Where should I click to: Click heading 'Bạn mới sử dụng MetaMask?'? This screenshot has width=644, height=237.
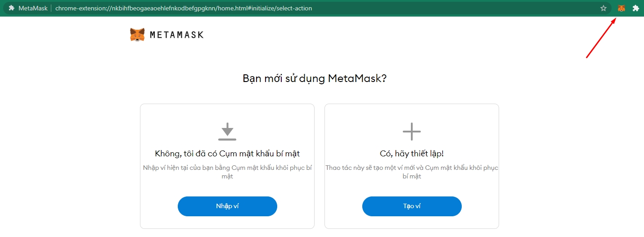[x=315, y=78]
